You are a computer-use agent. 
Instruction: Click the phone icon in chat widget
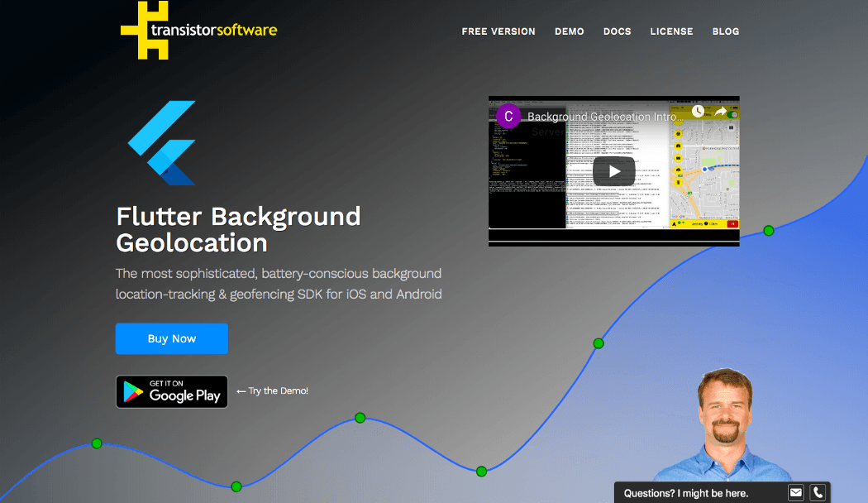[818, 492]
